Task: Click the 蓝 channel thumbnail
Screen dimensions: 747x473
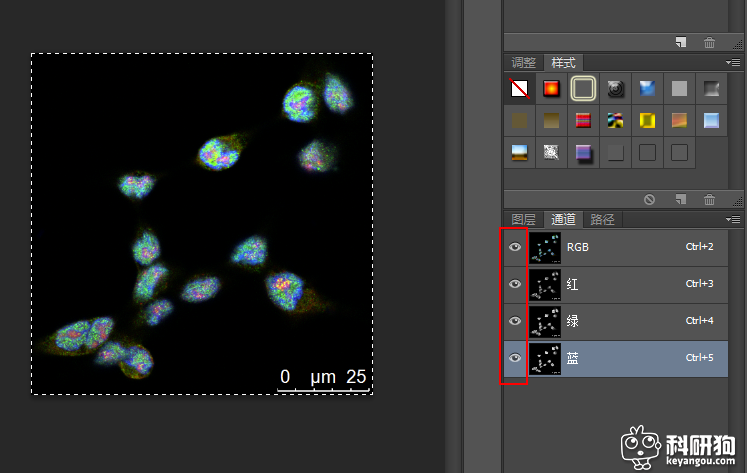Action: tap(545, 358)
